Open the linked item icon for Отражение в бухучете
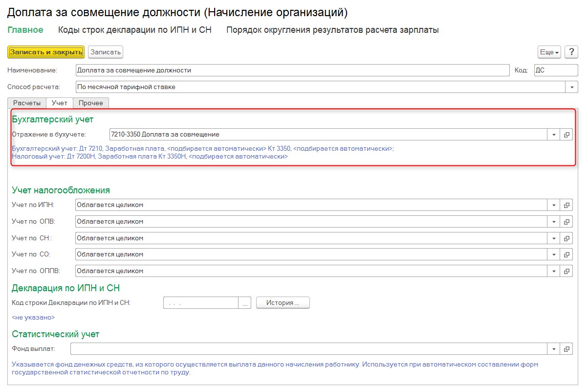588x392 pixels. [567, 135]
